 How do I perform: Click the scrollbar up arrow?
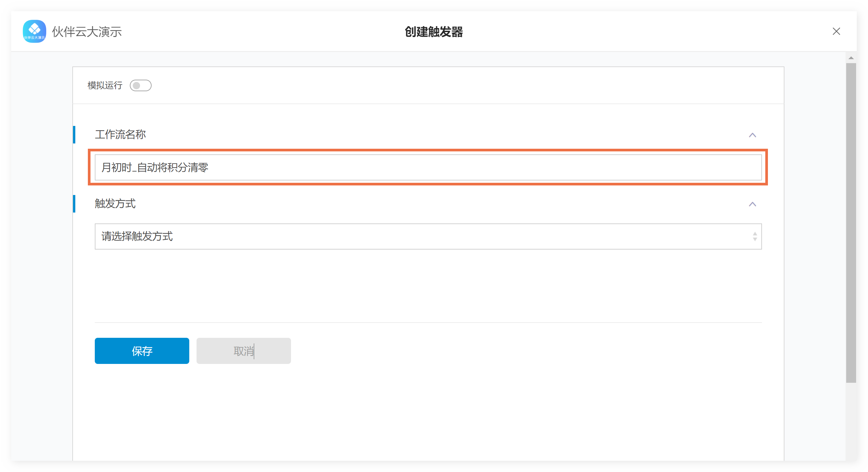coord(851,58)
